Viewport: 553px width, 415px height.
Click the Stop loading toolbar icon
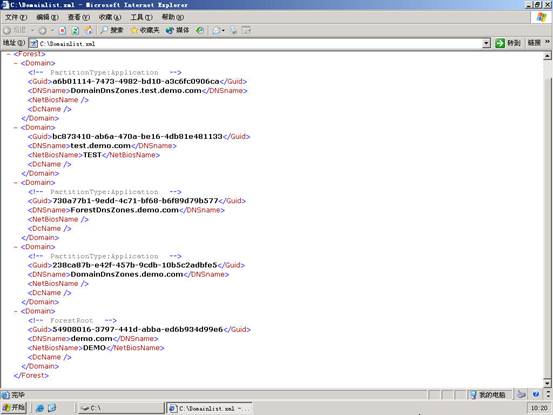click(x=62, y=31)
